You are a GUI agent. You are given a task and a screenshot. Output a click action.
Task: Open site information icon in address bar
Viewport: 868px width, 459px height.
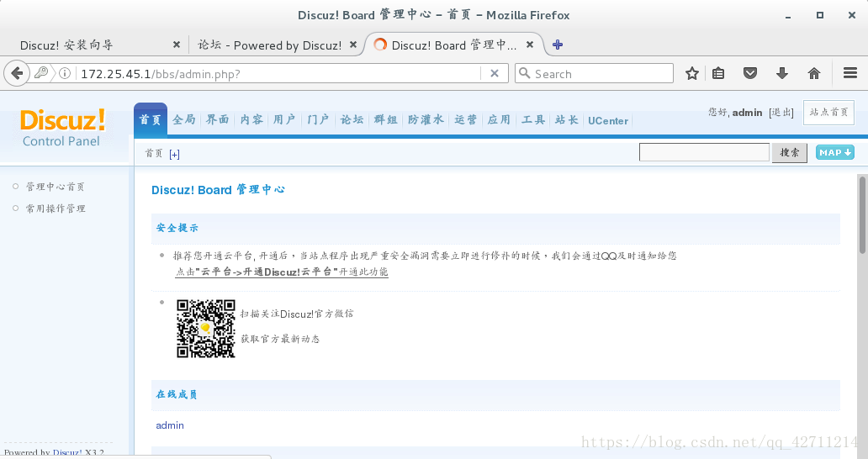click(65, 73)
